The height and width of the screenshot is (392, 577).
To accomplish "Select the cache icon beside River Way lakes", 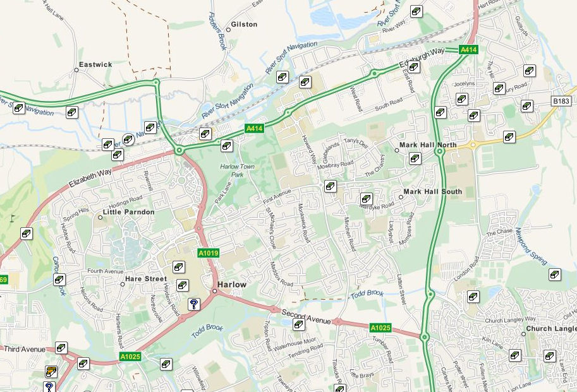I will 416,11.
